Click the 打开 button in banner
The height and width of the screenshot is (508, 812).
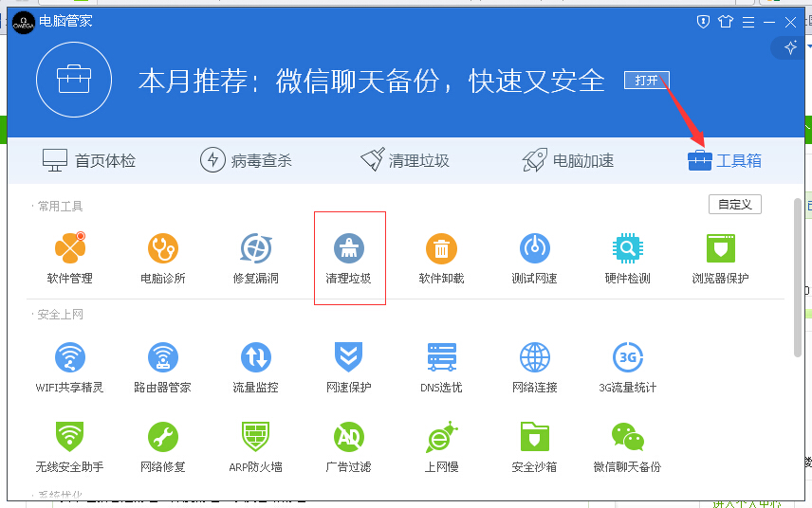(x=647, y=81)
